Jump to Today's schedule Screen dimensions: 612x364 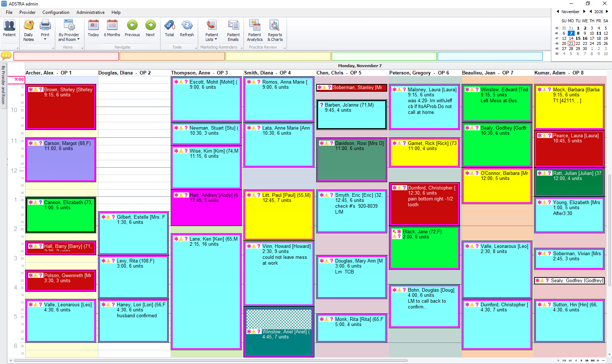(93, 28)
